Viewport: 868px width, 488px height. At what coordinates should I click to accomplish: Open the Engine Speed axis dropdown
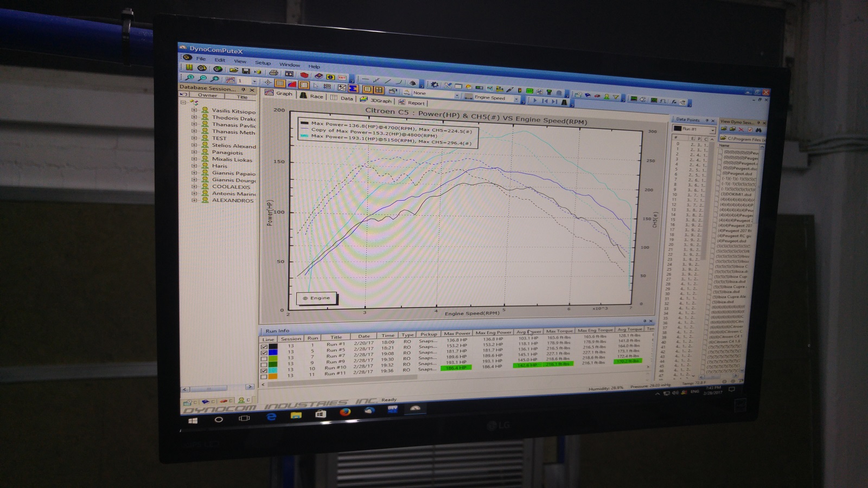click(x=516, y=99)
